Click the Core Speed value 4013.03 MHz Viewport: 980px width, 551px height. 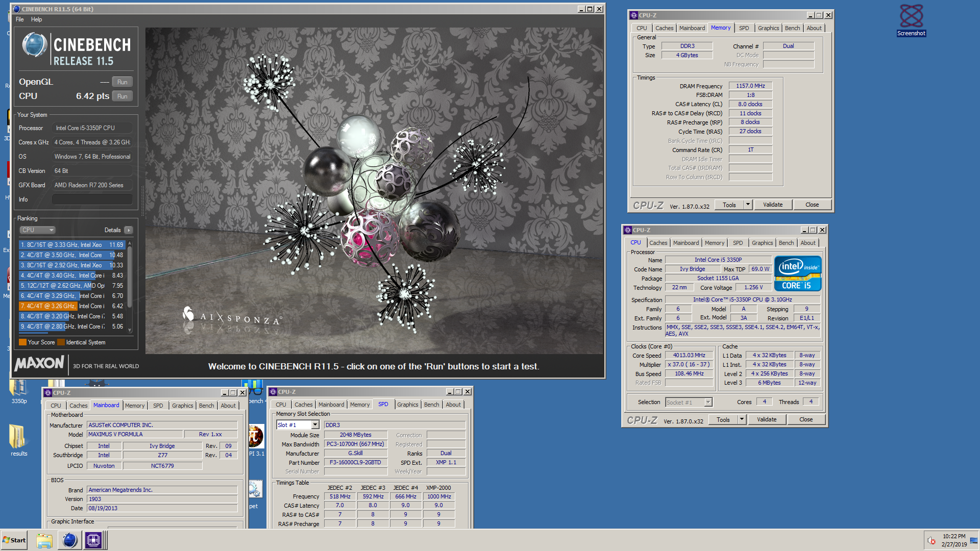pos(689,356)
